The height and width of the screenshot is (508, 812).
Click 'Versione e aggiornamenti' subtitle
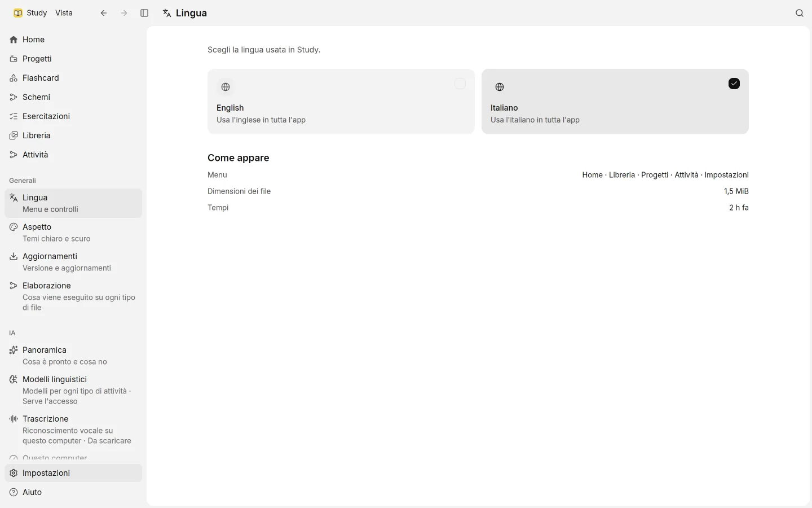click(x=67, y=268)
